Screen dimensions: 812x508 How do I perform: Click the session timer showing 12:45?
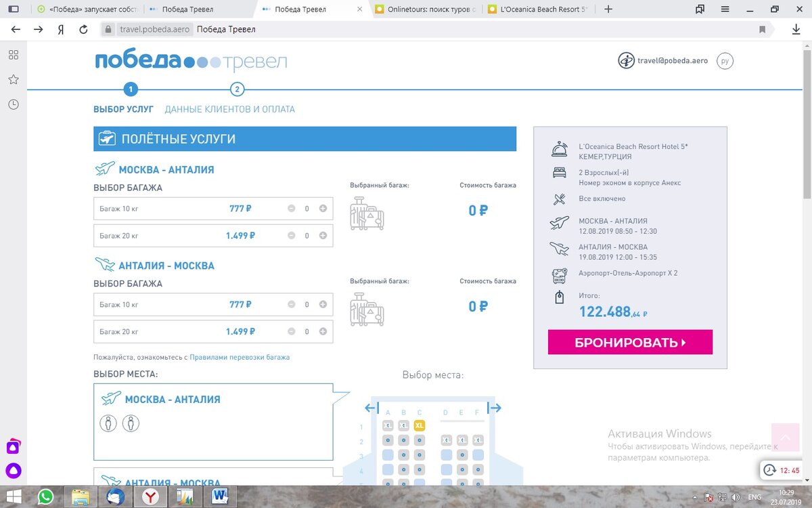783,470
